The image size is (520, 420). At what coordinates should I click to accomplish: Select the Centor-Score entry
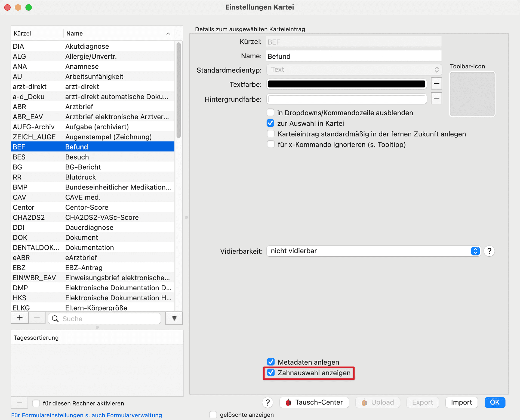[93, 207]
